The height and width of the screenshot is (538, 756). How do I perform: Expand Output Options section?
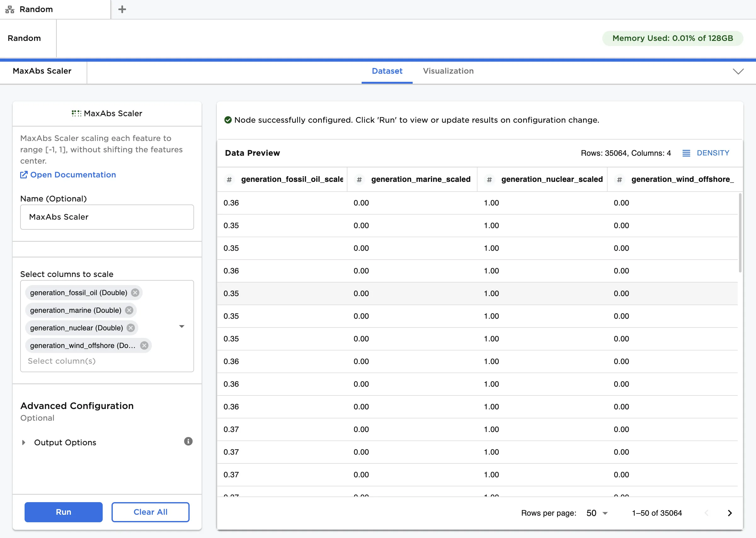pyautogui.click(x=24, y=443)
